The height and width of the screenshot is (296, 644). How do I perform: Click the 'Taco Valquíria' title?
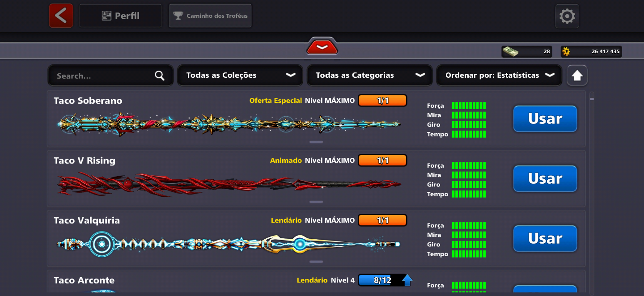(87, 220)
